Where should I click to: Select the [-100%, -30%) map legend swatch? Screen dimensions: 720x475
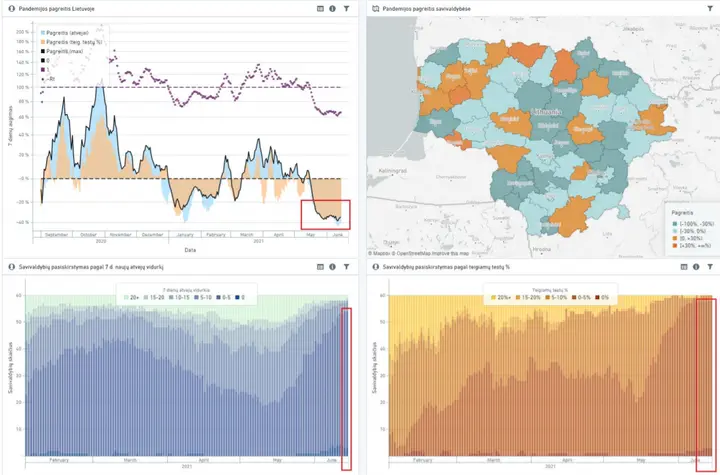coord(674,224)
